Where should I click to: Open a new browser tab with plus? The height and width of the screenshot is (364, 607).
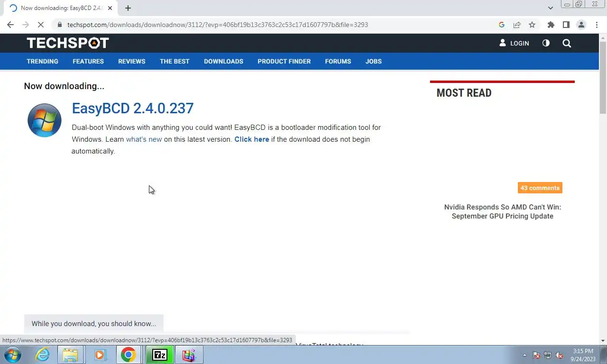coord(128,8)
